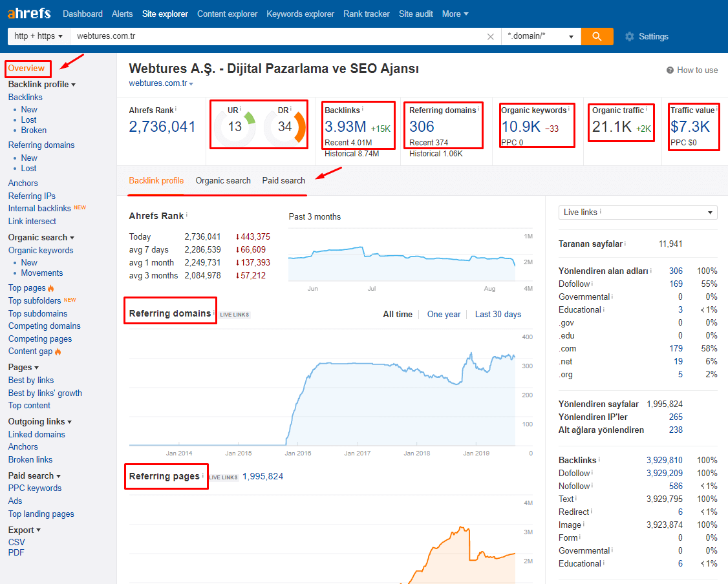Show Last 30 days referring domains range

coord(498,315)
